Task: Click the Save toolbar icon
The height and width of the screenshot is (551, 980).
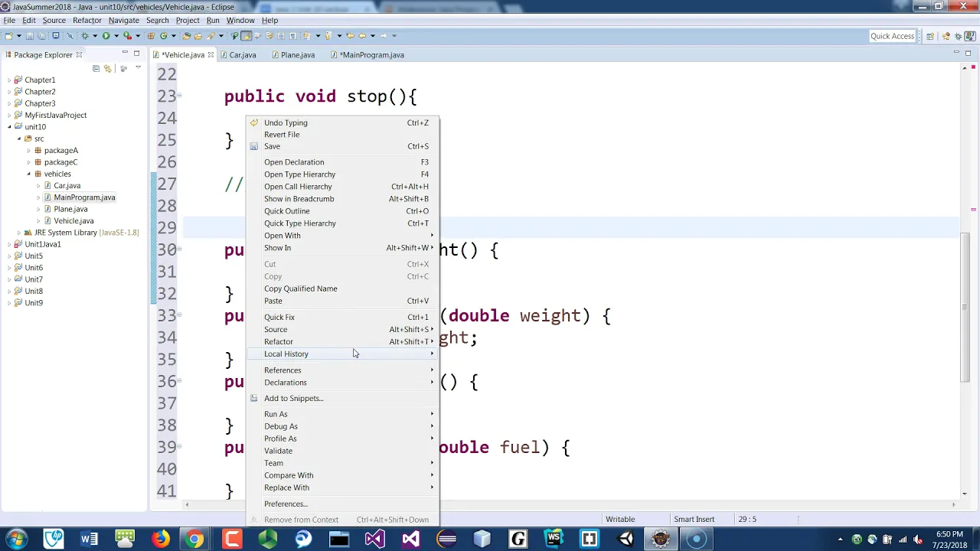Action: (x=29, y=36)
